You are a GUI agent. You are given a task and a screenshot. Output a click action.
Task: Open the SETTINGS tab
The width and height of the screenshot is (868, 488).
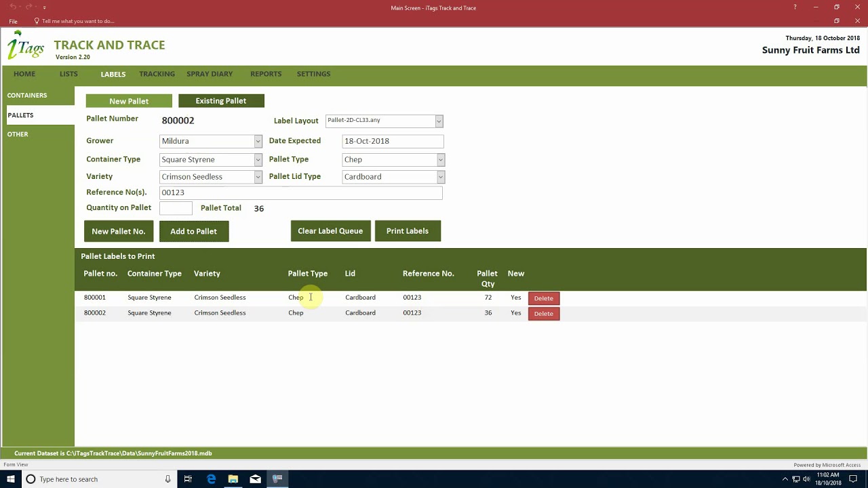tap(313, 74)
